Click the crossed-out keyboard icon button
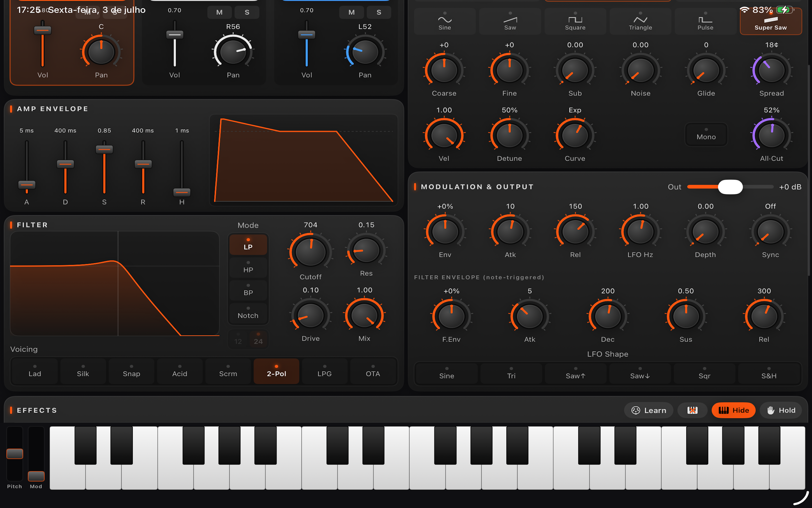The image size is (812, 508). 692,410
